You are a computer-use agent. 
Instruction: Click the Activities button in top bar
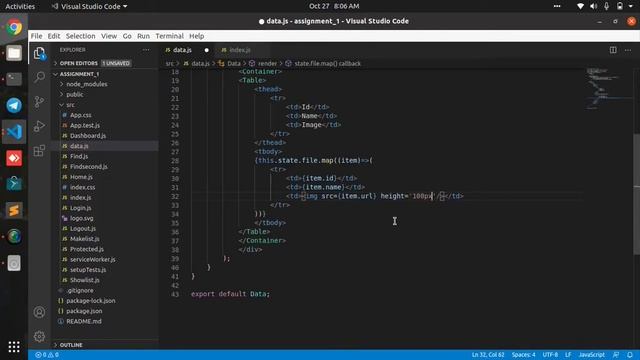[x=20, y=6]
